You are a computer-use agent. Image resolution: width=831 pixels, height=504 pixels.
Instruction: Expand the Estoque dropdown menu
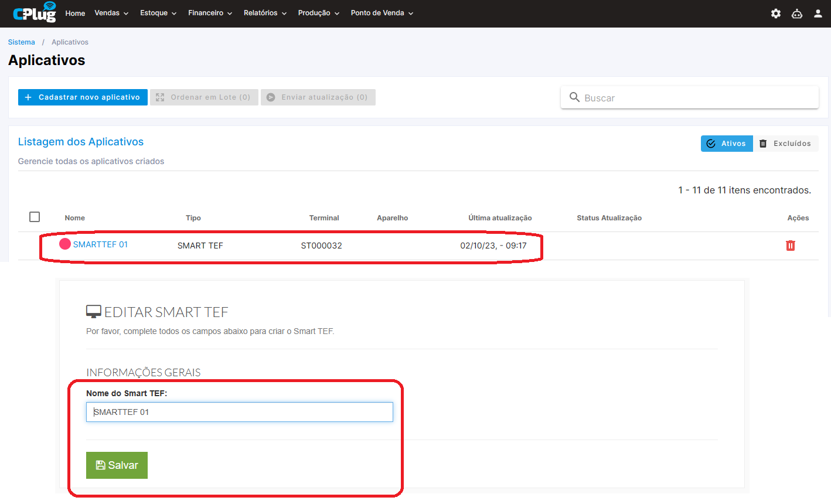(x=158, y=13)
